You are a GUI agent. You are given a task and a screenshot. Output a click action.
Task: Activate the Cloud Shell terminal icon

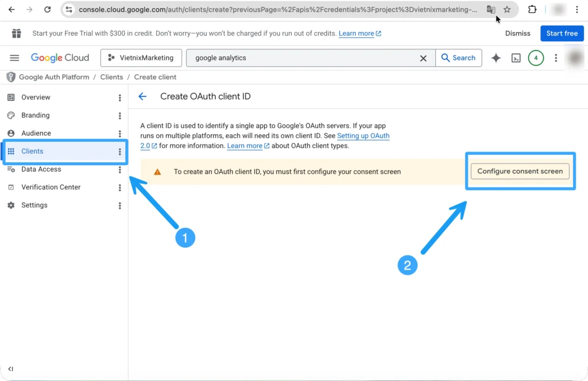[516, 57]
